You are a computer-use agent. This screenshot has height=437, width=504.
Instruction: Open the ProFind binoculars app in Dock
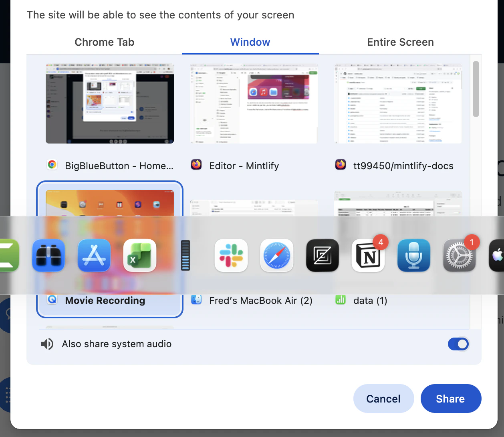click(x=48, y=255)
